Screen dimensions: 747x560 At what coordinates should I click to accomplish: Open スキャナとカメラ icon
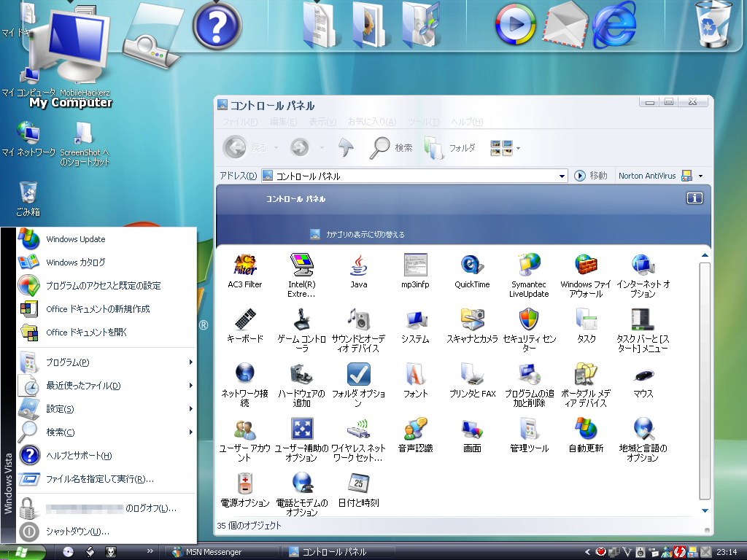[472, 319]
